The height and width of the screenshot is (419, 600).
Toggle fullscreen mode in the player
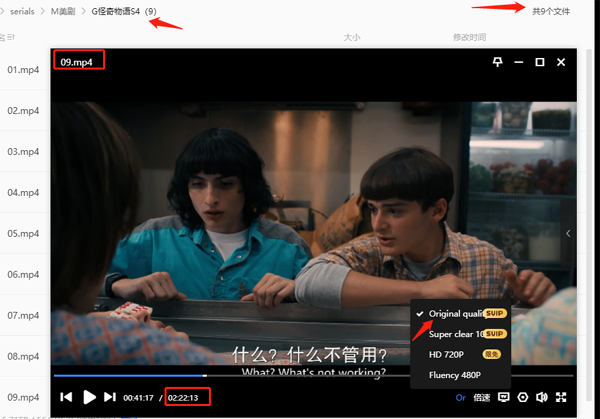coord(562,397)
